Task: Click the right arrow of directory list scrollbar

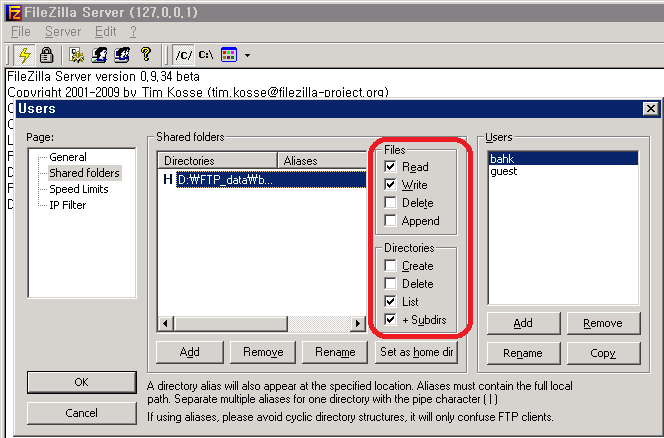Action: 358,324
